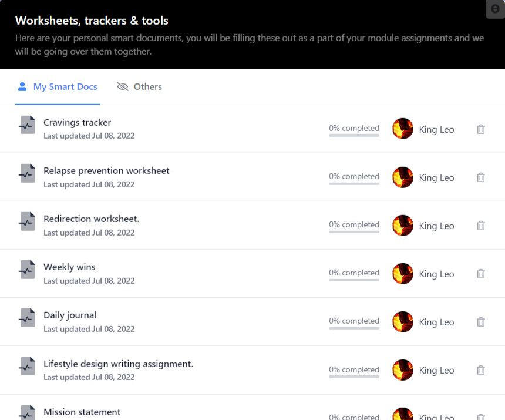The height and width of the screenshot is (420, 505).
Task: Click the dark icon button in top-right corner
Action: click(495, 9)
